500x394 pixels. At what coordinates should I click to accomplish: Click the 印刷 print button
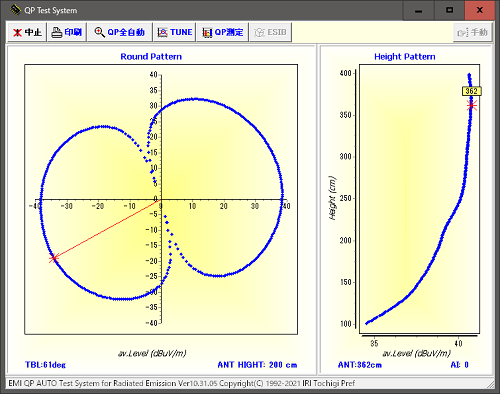[x=67, y=32]
